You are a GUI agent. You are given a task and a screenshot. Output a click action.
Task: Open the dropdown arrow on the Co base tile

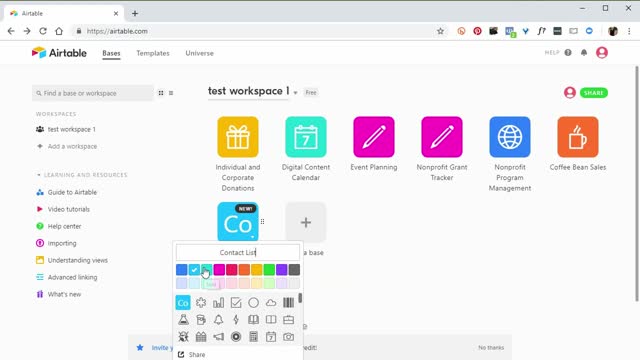pos(253,237)
